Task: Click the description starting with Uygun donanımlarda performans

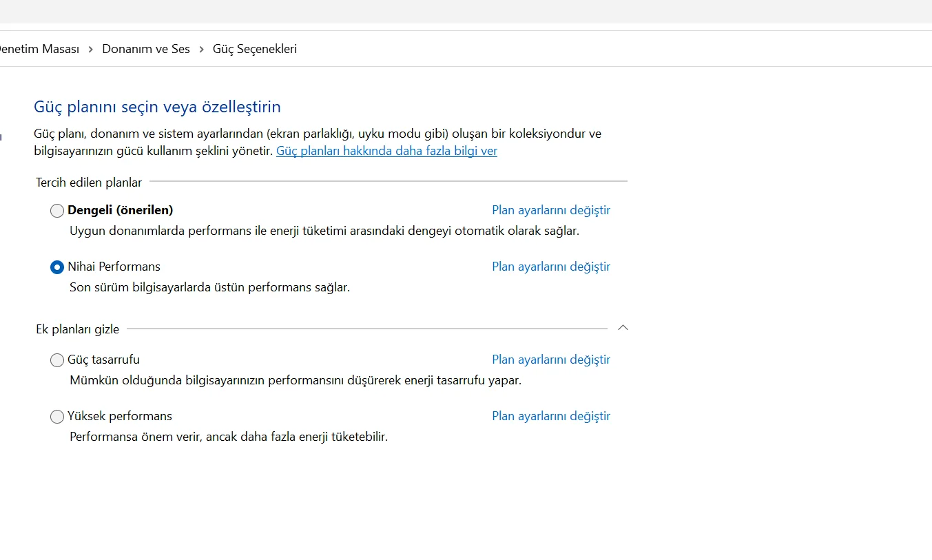Action: coord(324,231)
